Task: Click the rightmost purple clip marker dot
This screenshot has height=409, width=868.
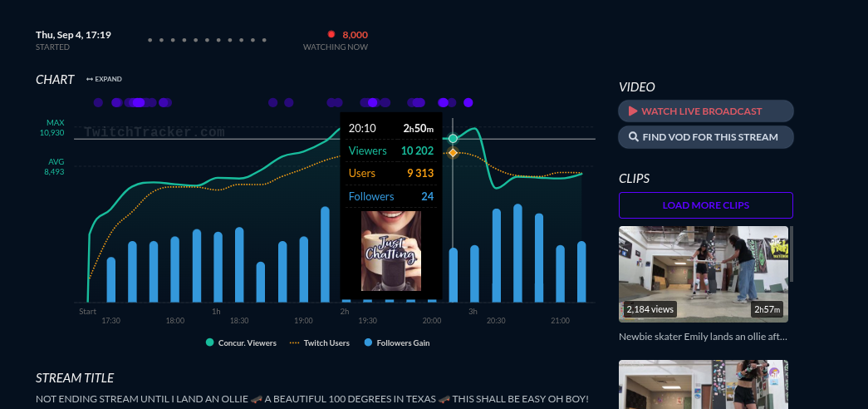Action: [x=468, y=102]
